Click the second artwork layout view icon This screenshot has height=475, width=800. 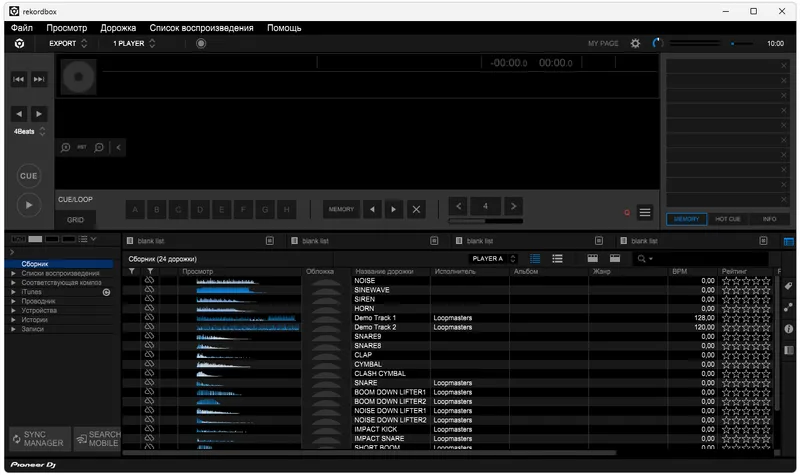click(615, 259)
